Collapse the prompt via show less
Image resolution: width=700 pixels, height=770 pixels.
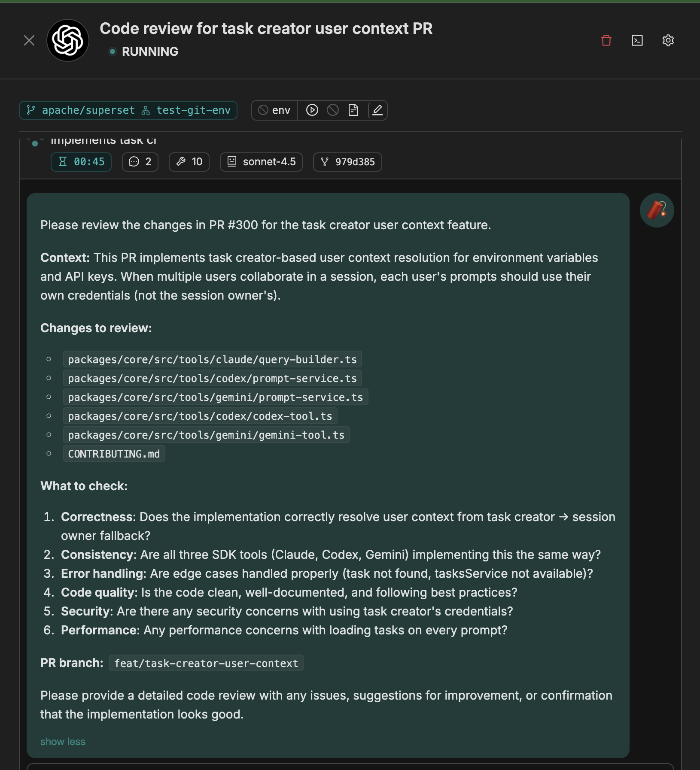pos(63,741)
